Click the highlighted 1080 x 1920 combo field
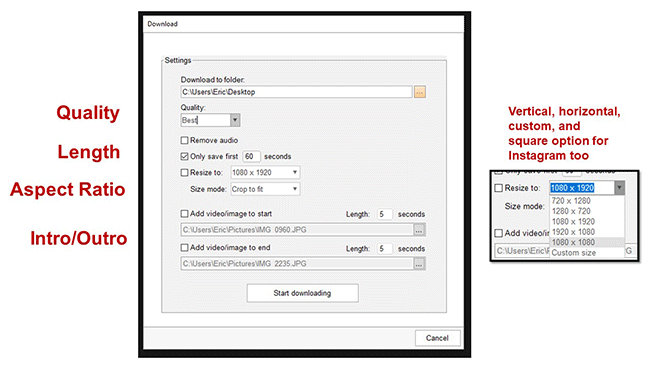 point(582,188)
